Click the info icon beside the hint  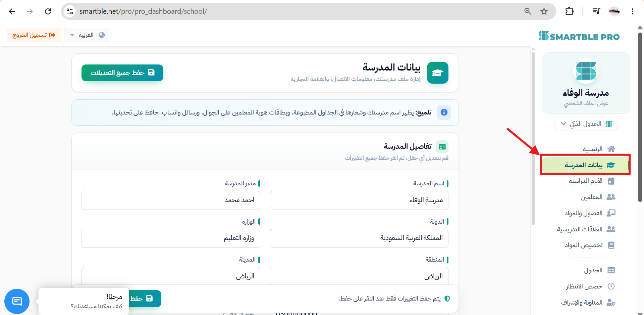444,112
